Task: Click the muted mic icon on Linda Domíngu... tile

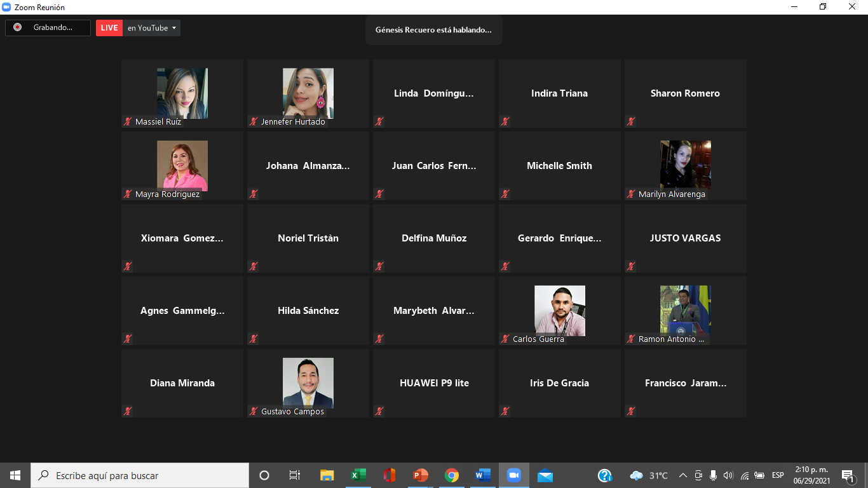Action: tap(379, 121)
